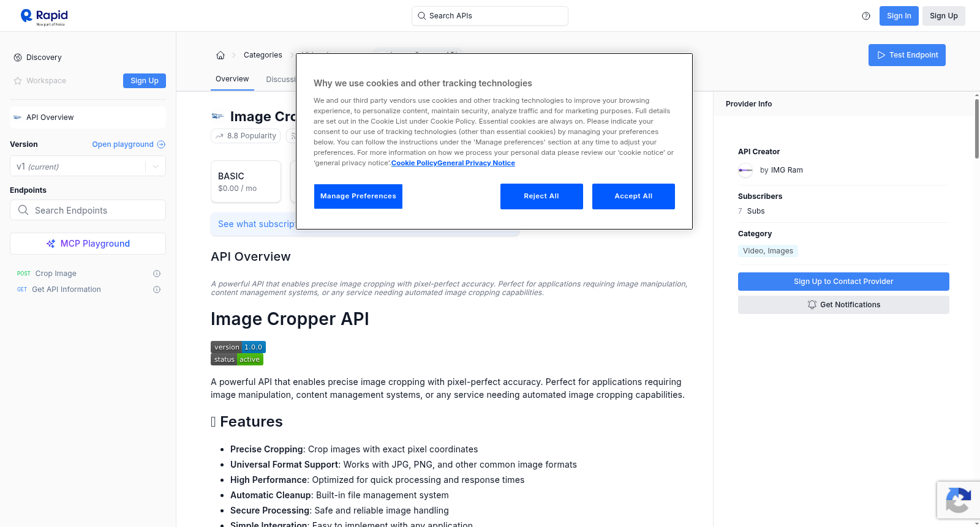
Task: Open the Cookie Policy link
Action: click(414, 163)
